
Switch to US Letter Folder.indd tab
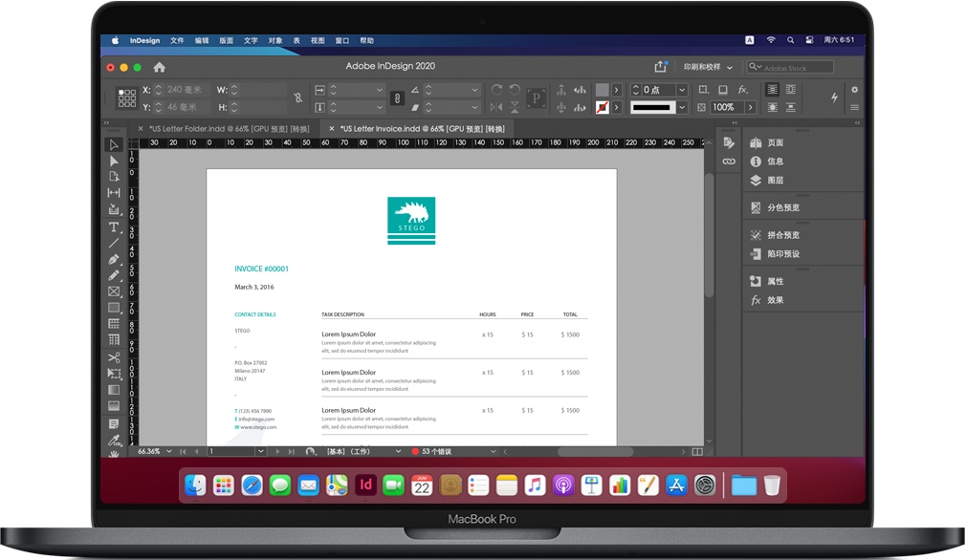tap(229, 128)
